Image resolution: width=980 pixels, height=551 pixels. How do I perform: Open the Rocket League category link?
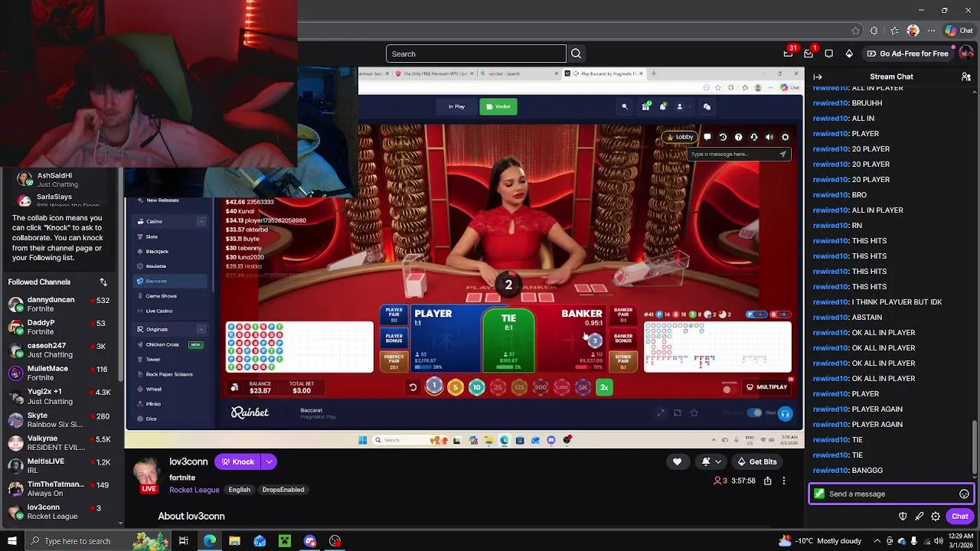(194, 490)
